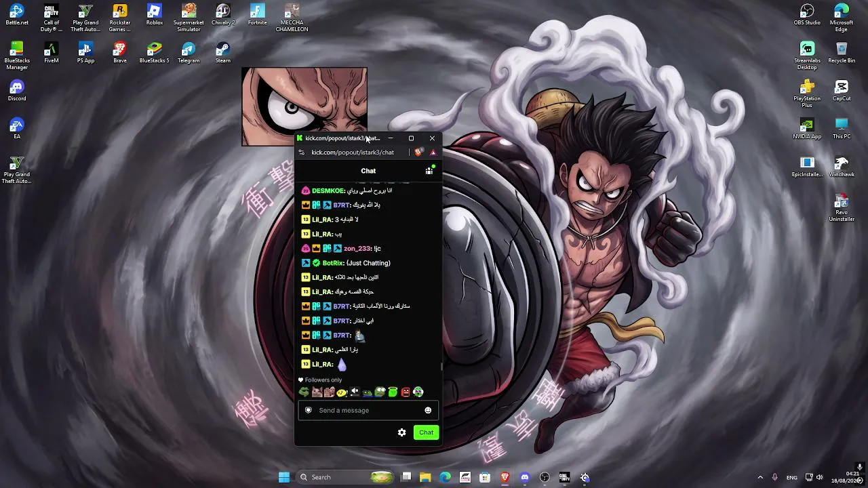Click the Luffy eye image thumbnail
Viewport: 868px width, 488px height.
click(304, 106)
